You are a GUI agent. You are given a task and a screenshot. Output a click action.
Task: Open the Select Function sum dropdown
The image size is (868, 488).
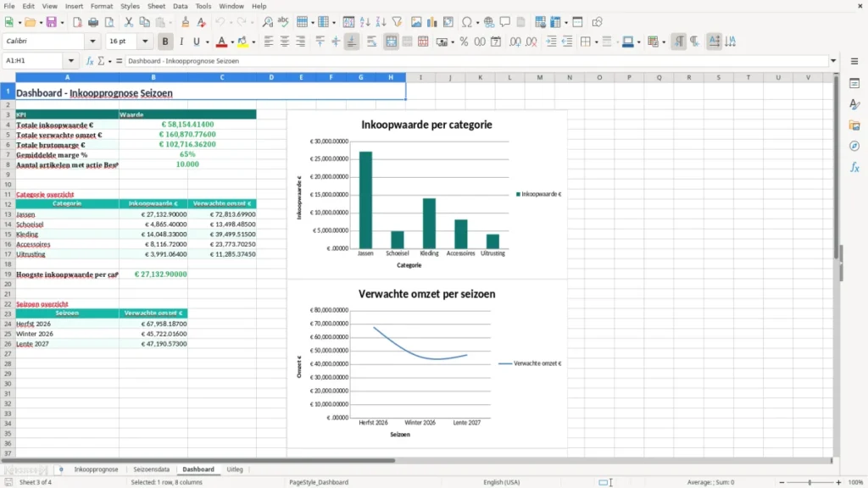109,61
